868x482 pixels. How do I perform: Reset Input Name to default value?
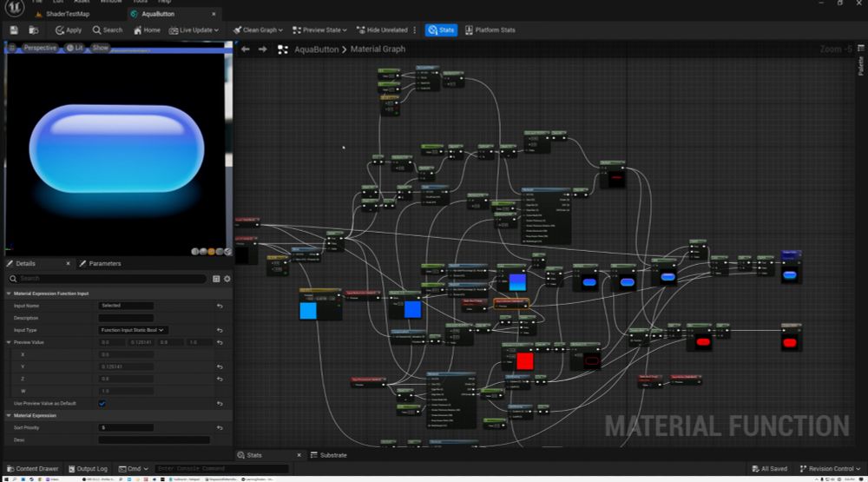coord(220,306)
